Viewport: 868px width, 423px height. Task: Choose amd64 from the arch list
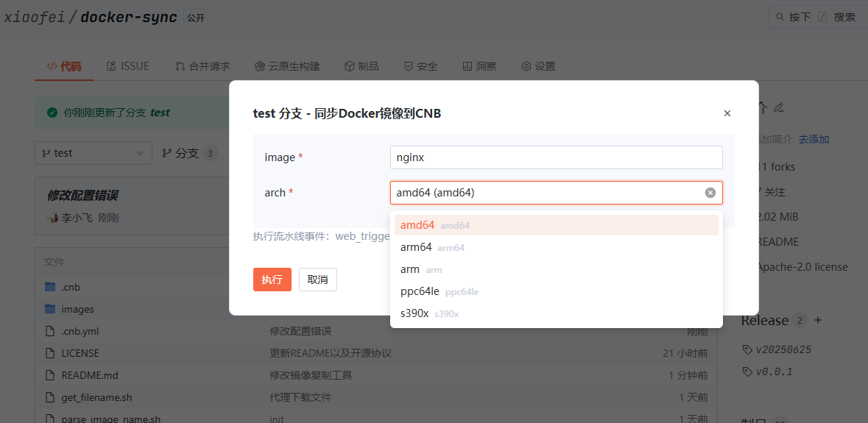click(557, 225)
